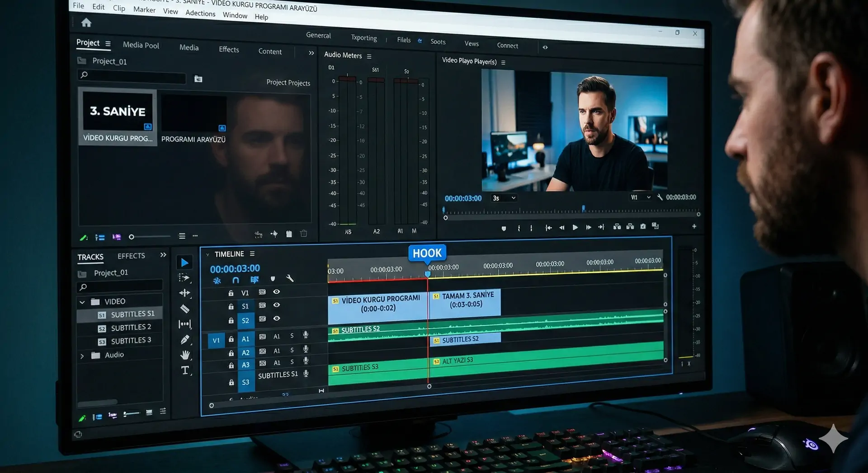Viewport: 868px width, 473px height.
Task: Open the 3s zoom dropdown
Action: (x=504, y=198)
